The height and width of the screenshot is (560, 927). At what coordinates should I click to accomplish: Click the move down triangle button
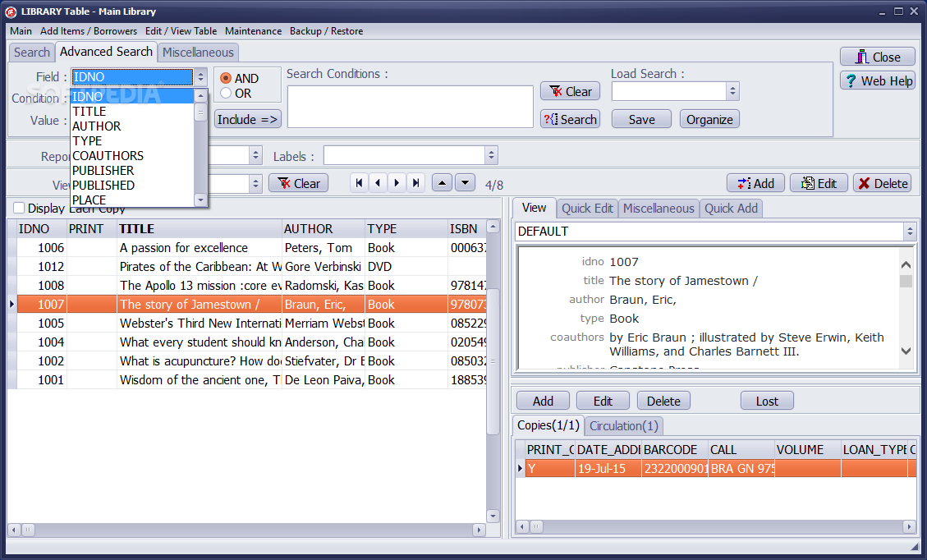(465, 183)
